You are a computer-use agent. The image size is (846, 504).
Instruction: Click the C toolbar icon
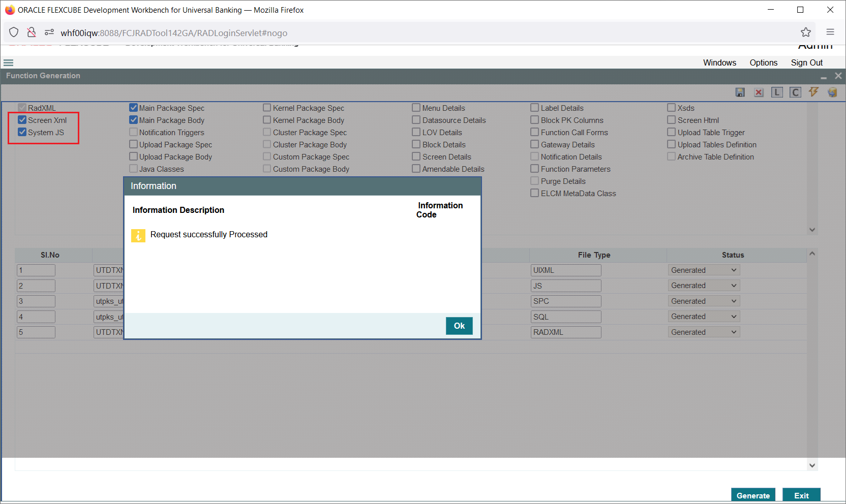[795, 92]
